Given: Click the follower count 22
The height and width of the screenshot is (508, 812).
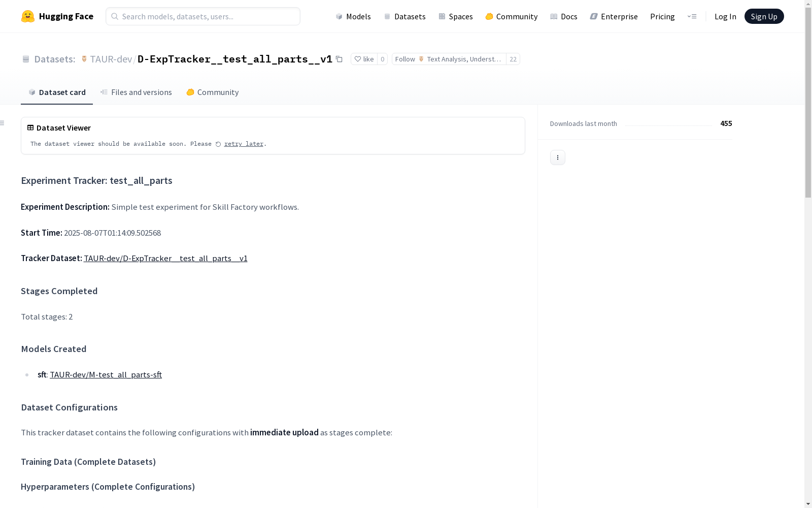Looking at the screenshot, I should [513, 59].
